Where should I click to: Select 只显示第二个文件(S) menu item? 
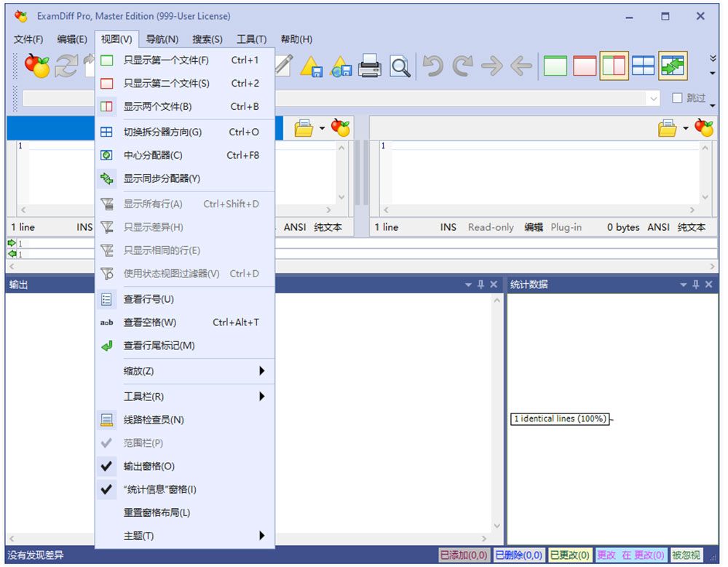click(185, 84)
